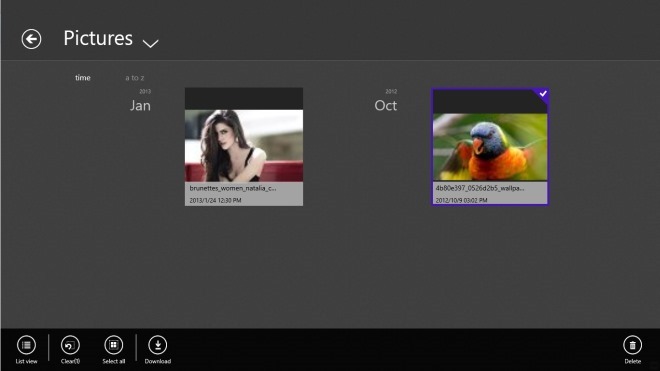This screenshot has height=371, width=660.
Task: Sort pictures a to z
Action: (x=135, y=78)
